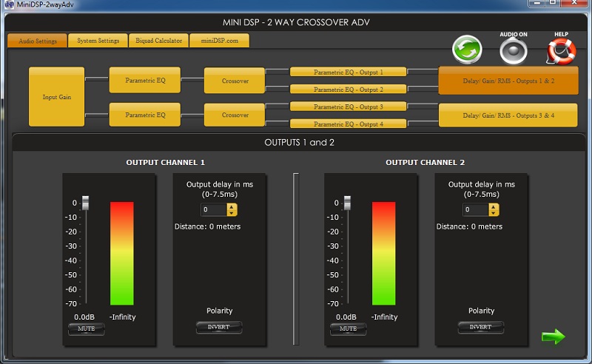Open Parametric EQ - Output 1
The width and height of the screenshot is (592, 364).
pos(348,72)
